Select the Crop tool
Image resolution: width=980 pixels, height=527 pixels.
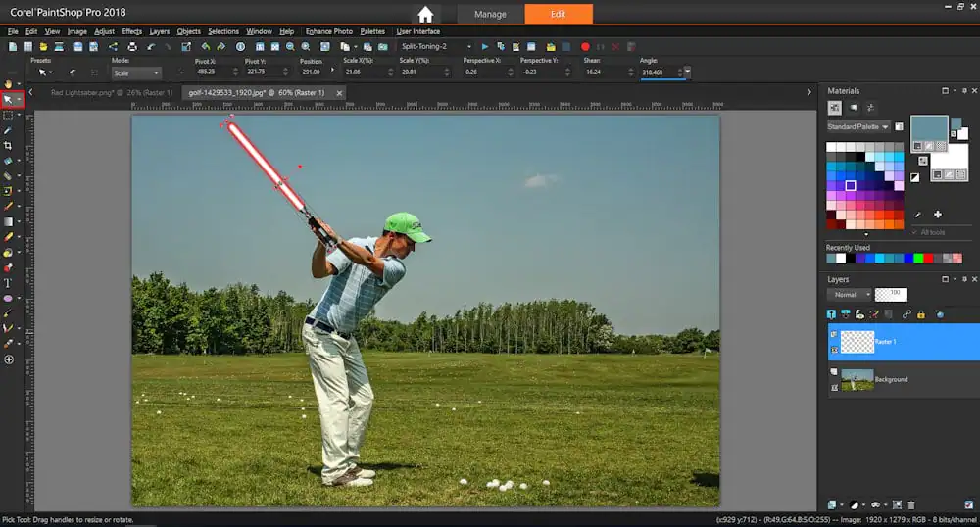(9, 145)
